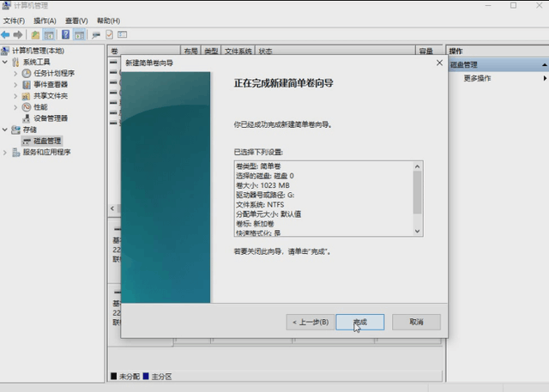Select the 共享文件夹 folder icon
Image resolution: width=549 pixels, height=392 pixels.
coord(27,96)
